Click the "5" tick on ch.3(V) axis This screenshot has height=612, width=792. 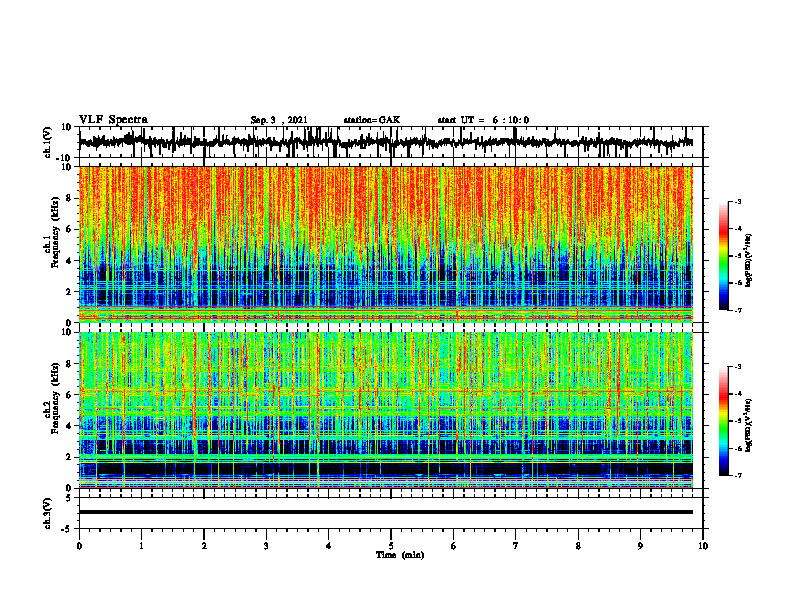click(x=69, y=497)
